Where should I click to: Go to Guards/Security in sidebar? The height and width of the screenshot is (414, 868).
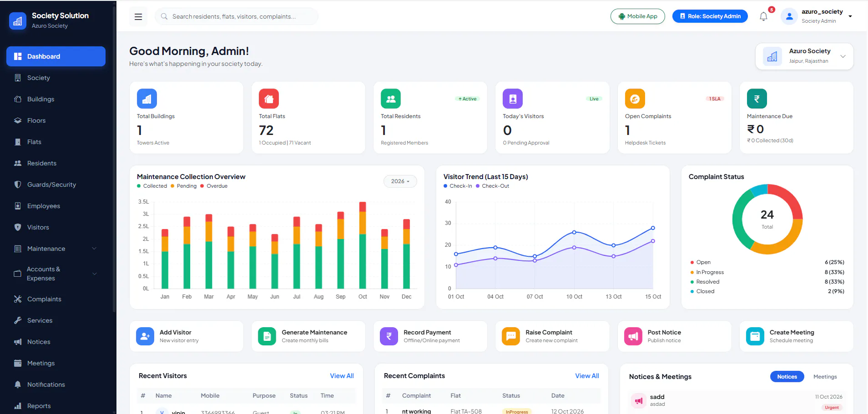coord(56,185)
